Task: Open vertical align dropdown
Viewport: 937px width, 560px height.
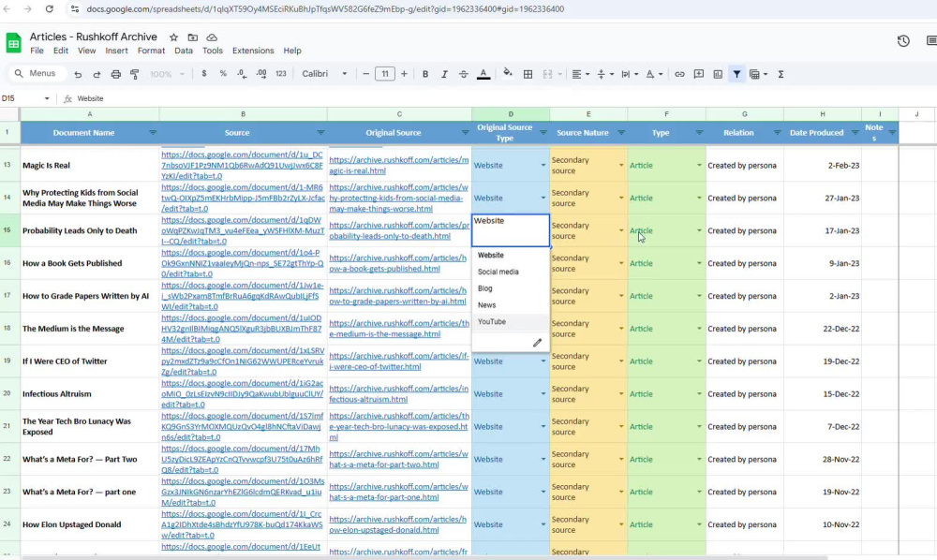Action: click(605, 74)
